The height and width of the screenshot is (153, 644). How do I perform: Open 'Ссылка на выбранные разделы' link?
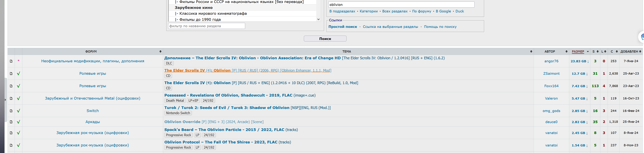390,27
